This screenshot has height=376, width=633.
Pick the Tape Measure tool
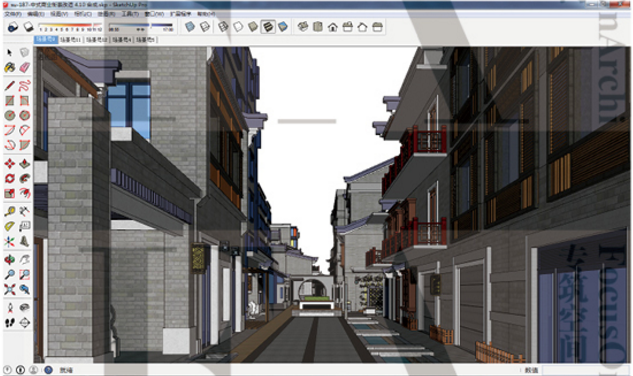coord(10,211)
